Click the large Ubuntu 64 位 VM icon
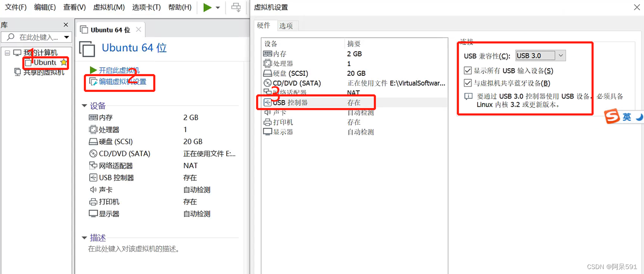The height and width of the screenshot is (274, 644). coord(87,48)
